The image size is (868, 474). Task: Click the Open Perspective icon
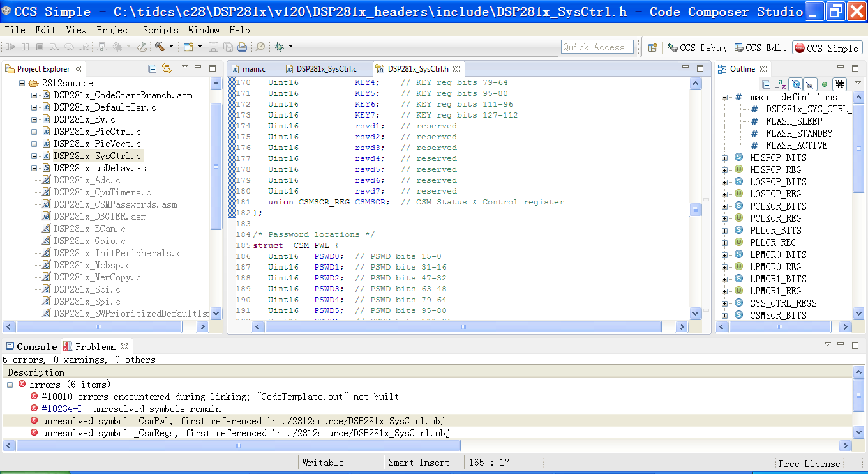652,47
